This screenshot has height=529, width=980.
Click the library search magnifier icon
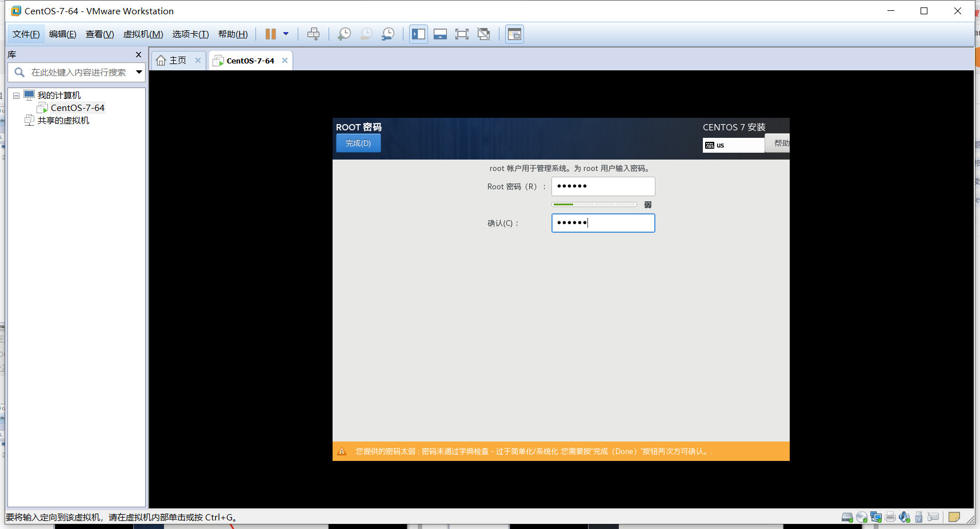tap(19, 73)
